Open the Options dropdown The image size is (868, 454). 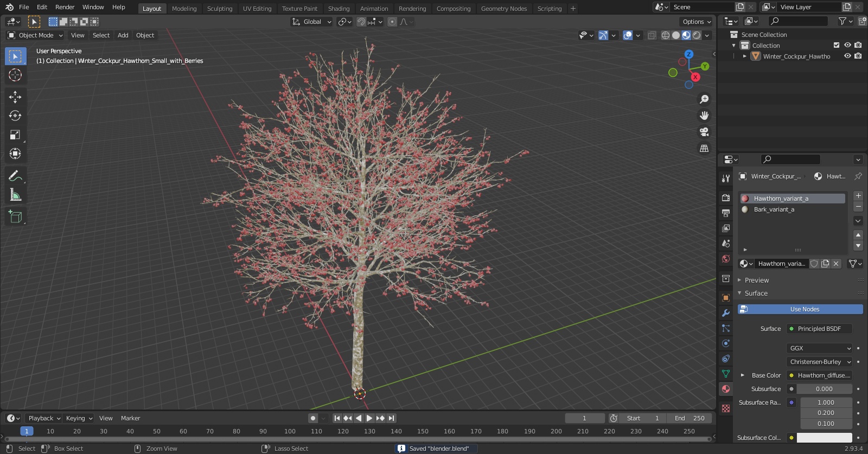pyautogui.click(x=697, y=22)
